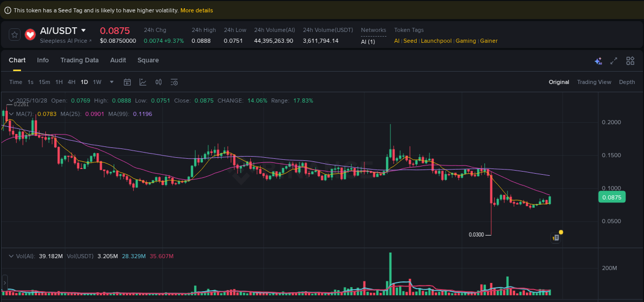Open the layout grid icon top right
The image size is (644, 302).
(630, 61)
